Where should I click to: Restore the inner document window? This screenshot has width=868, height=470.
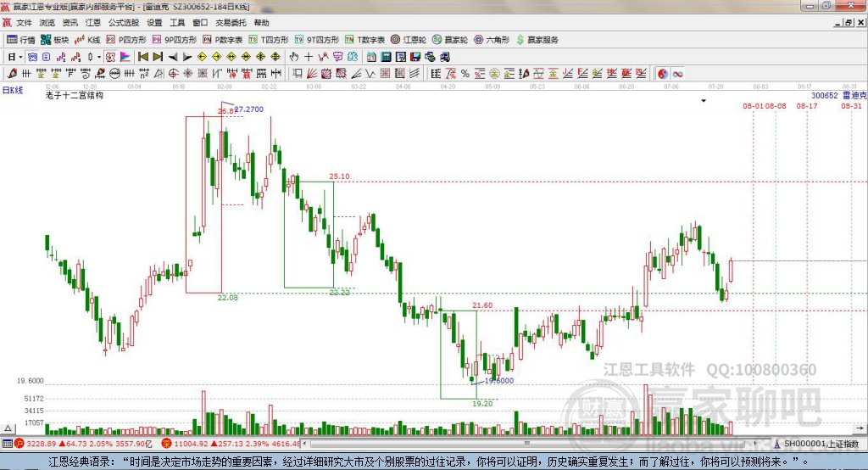(849, 23)
